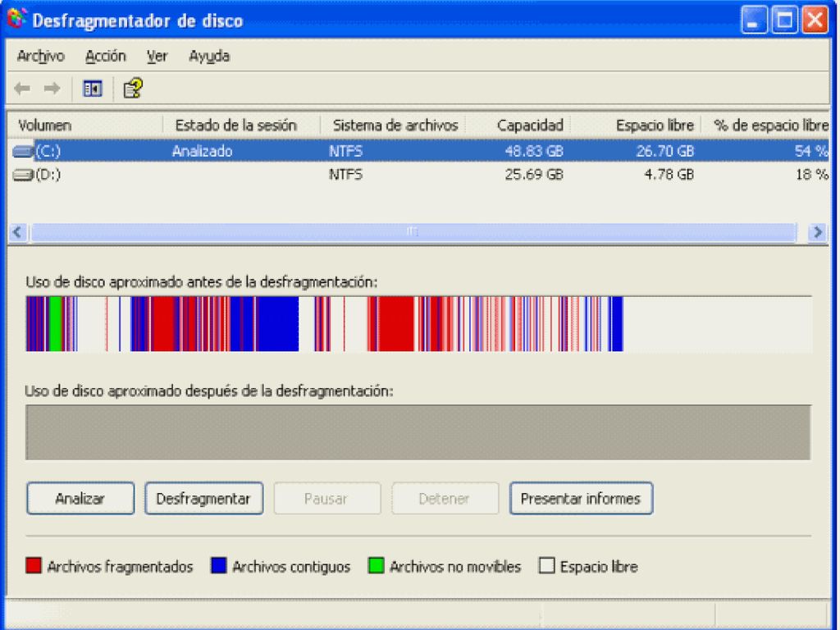Click the Forward arrow toolbar icon
Screen dimensions: 840x630
pyautogui.click(x=52, y=89)
